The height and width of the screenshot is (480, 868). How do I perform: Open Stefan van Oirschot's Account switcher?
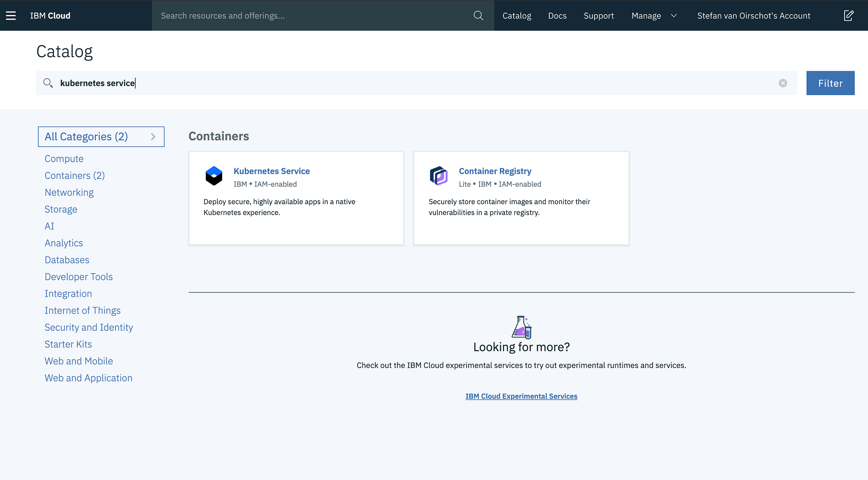point(754,16)
